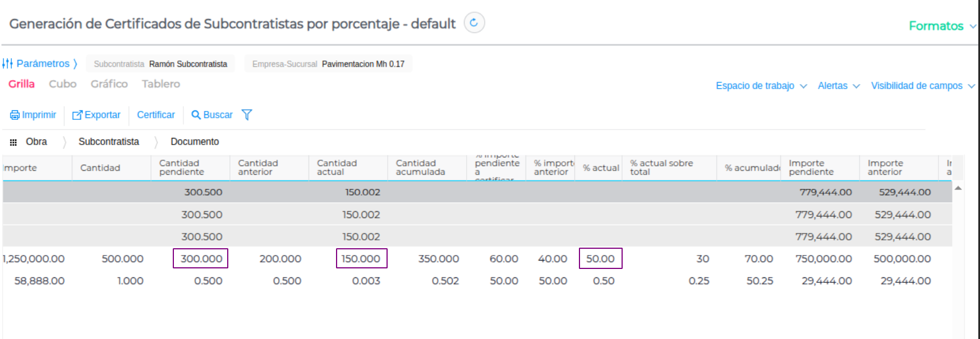980x339 pixels.
Task: Click the Buscar magnifying glass icon
Action: point(196,115)
